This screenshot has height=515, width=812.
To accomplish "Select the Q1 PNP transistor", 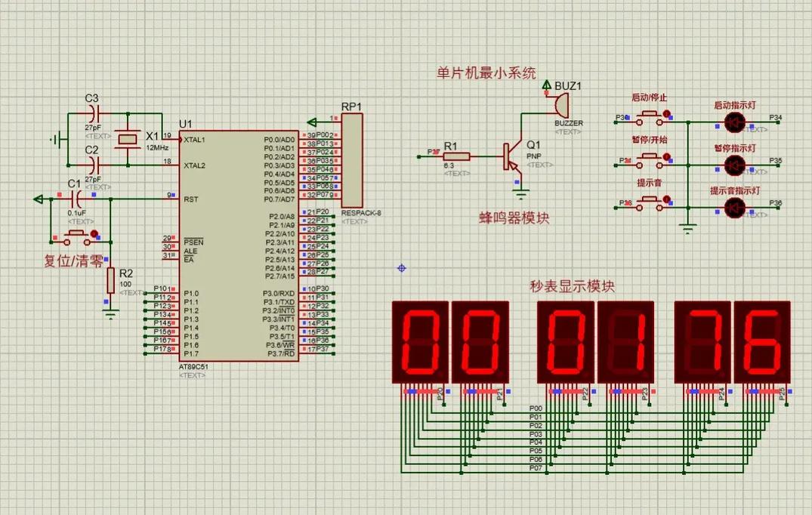I will pos(511,157).
